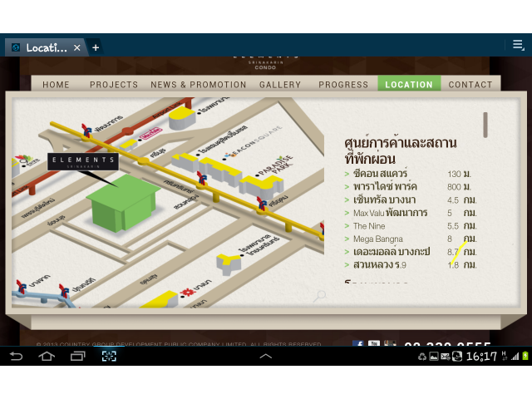Click the red sun icon near บางนา
532x399 pixels.
[x=186, y=292]
